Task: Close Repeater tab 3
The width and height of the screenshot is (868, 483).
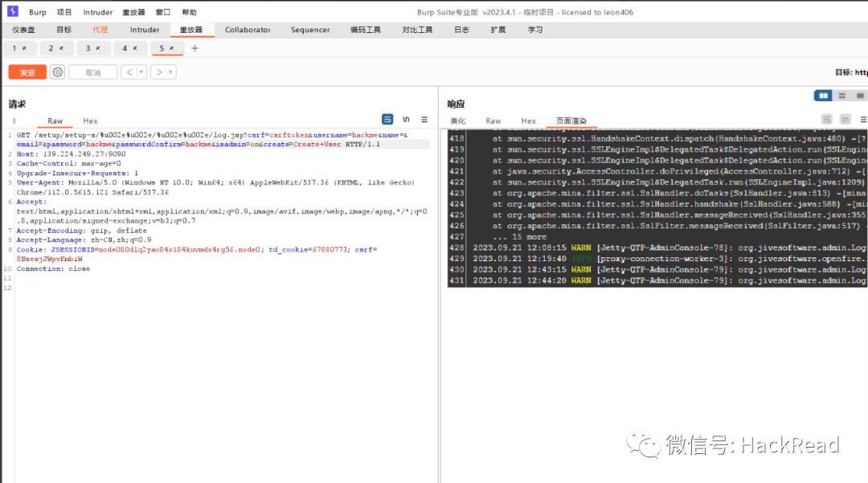Action: coord(98,48)
